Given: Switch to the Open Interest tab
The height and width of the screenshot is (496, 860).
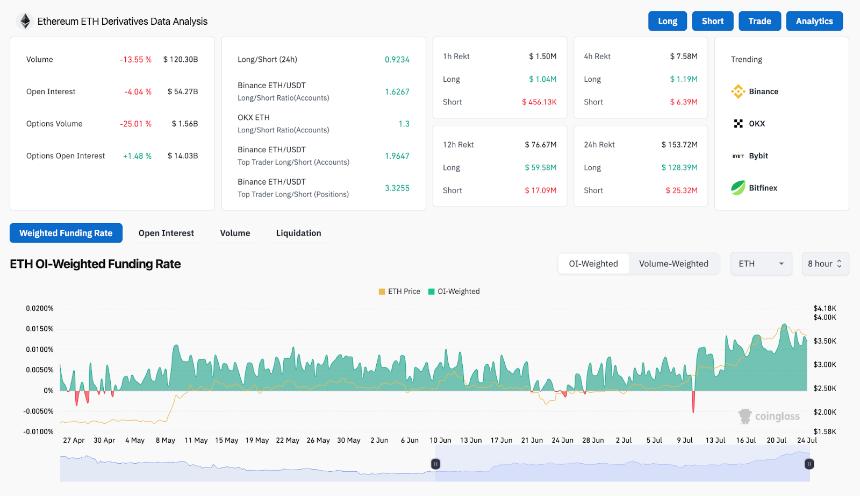Looking at the screenshot, I should click(166, 233).
